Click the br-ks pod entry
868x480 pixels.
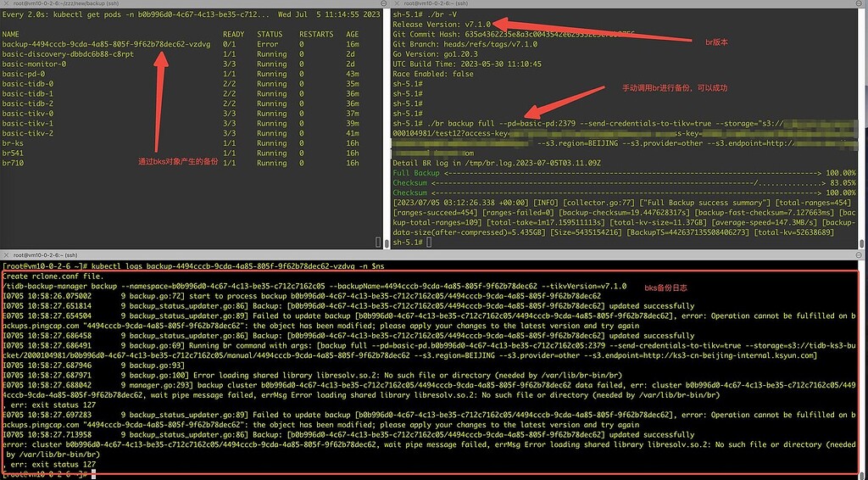coord(14,144)
